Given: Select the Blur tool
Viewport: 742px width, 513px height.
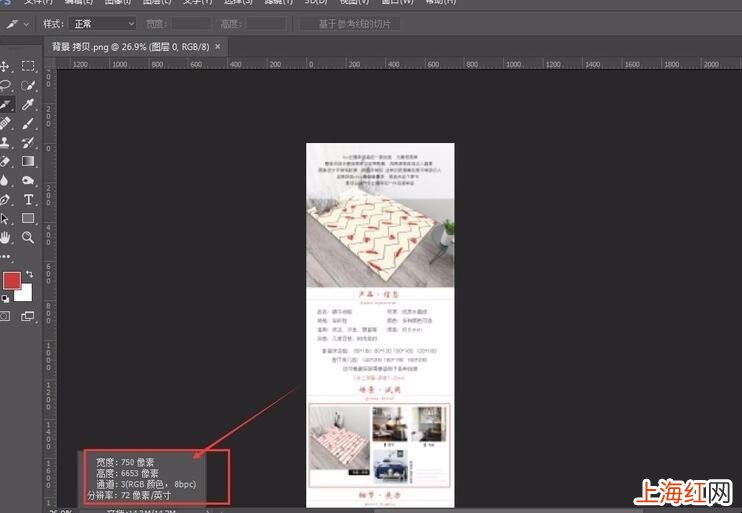Looking at the screenshot, I should [x=5, y=180].
